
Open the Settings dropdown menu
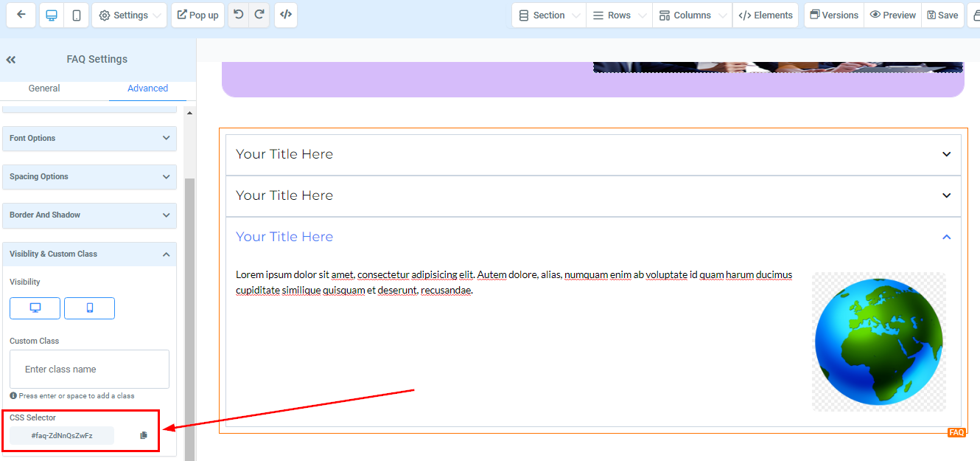pos(129,15)
